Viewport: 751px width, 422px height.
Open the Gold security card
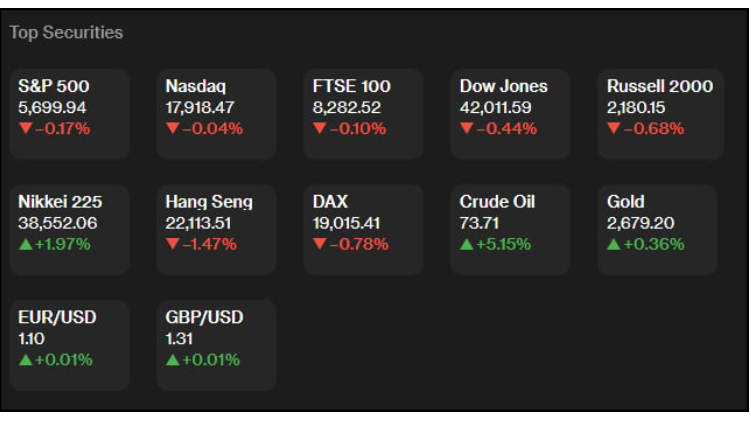click(657, 229)
